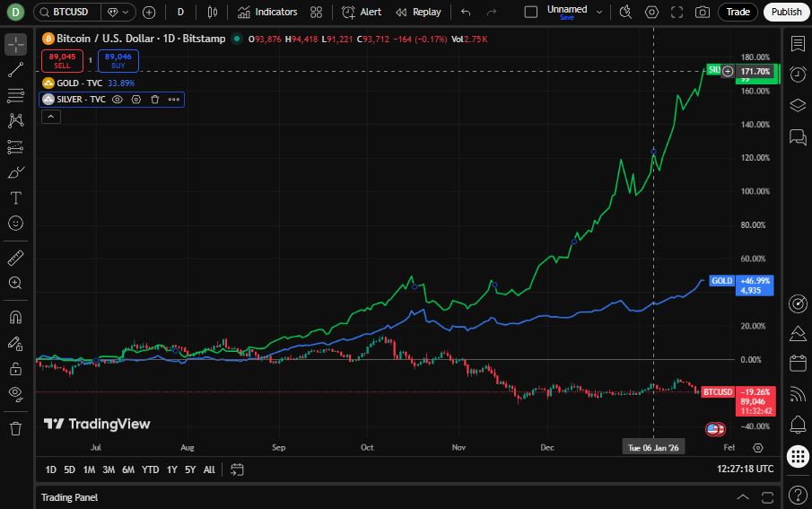The height and width of the screenshot is (509, 812).
Task: Add a symbol to compare
Action: [x=149, y=12]
